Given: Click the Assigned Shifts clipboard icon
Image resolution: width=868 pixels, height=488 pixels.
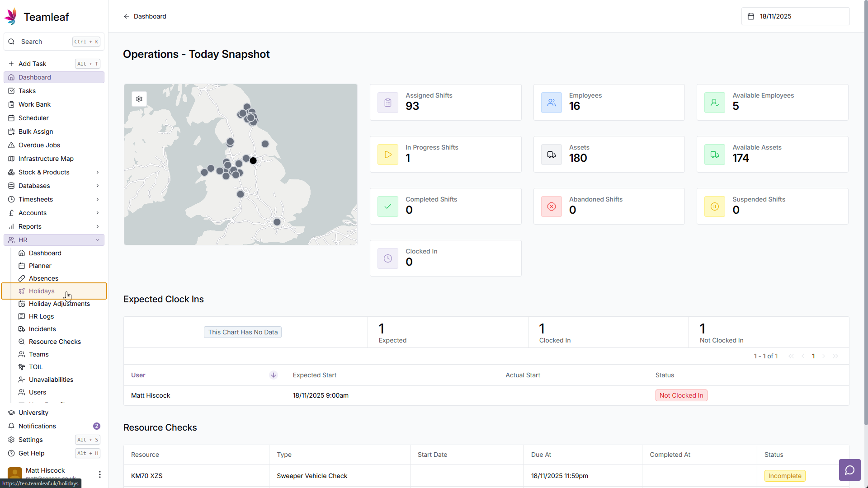Looking at the screenshot, I should tap(388, 103).
